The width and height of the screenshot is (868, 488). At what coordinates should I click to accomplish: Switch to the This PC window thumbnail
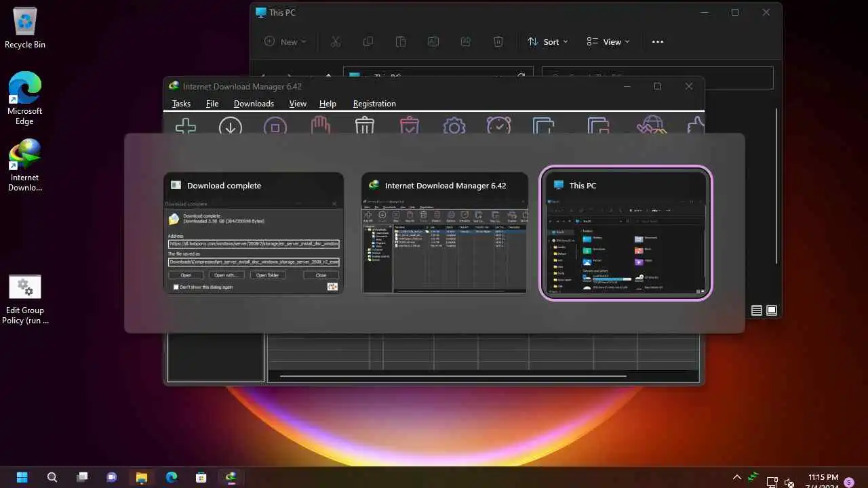[626, 232]
